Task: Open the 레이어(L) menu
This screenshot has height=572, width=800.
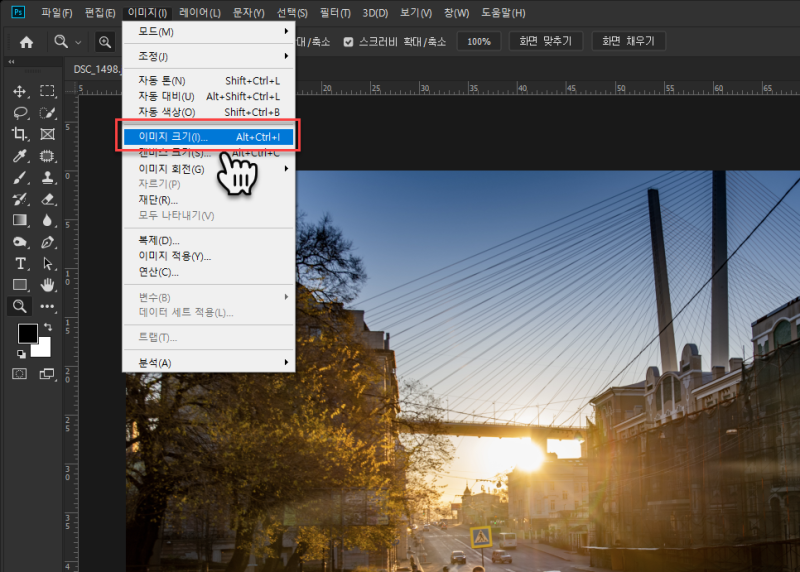Action: (200, 13)
